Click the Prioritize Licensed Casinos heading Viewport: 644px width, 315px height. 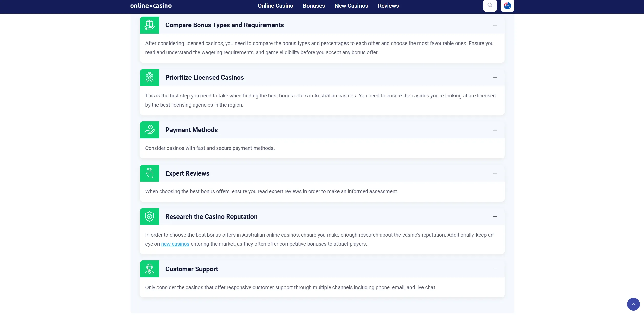(205, 78)
